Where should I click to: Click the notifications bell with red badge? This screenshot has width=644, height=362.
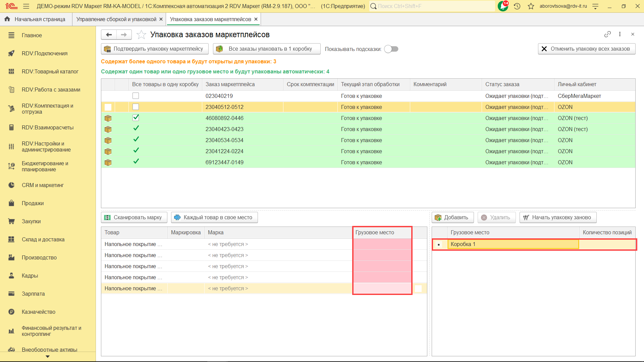(503, 6)
